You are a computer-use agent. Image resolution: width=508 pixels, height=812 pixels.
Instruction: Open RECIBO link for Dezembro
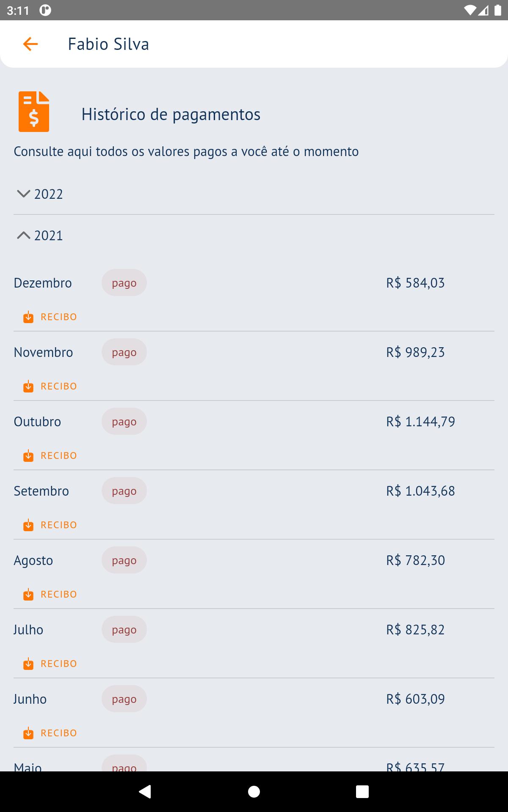point(59,317)
